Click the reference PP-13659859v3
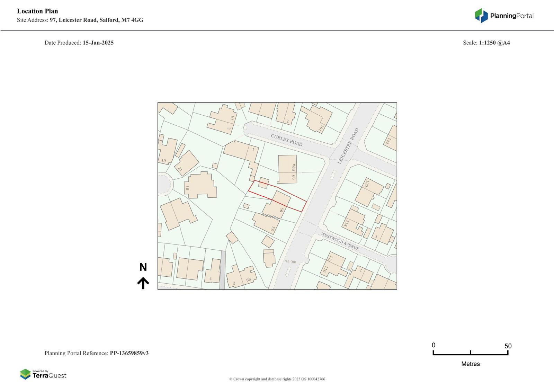 click(x=129, y=353)
